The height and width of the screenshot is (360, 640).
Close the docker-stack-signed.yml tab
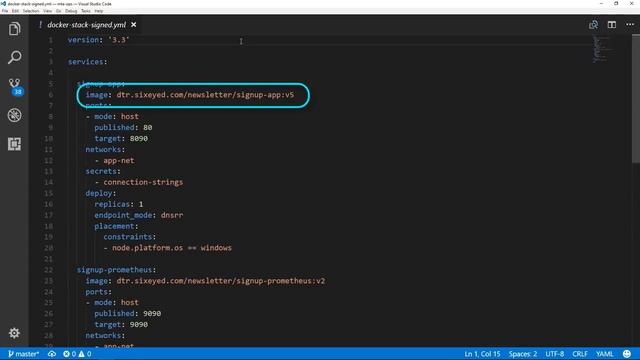coord(133,25)
